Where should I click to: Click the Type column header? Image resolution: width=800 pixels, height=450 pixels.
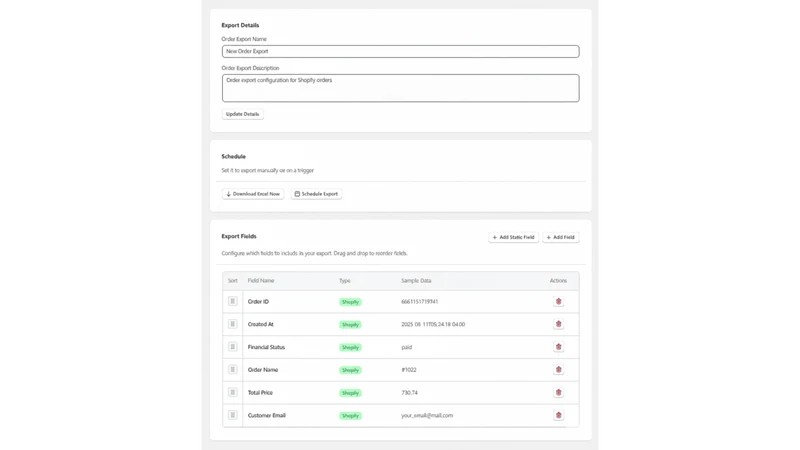click(x=345, y=281)
